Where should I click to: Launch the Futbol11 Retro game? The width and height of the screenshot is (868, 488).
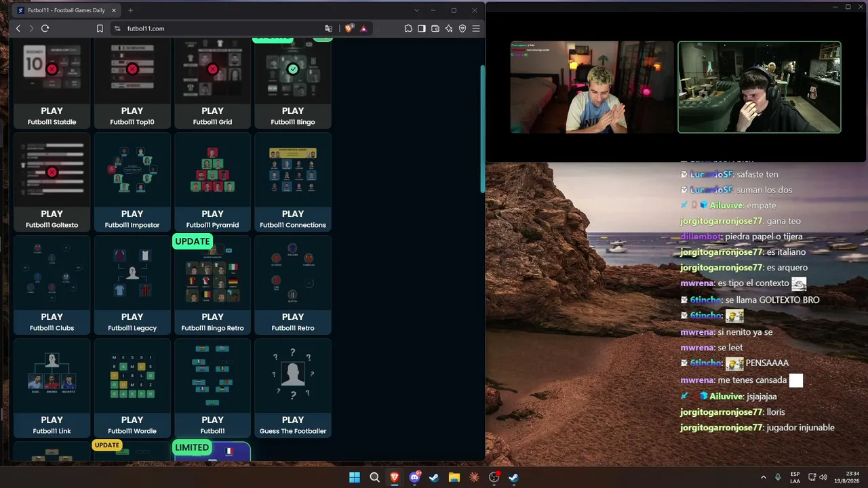click(293, 285)
